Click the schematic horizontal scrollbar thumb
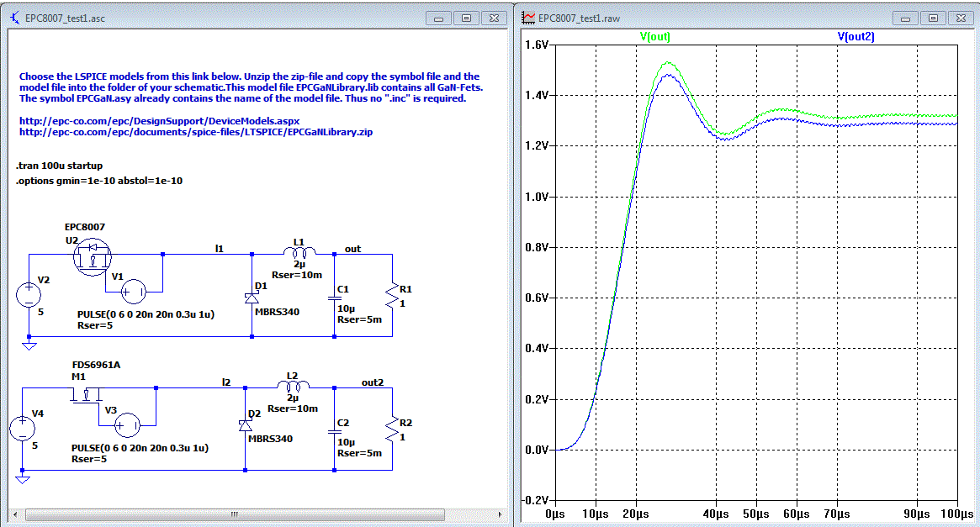 (x=235, y=514)
